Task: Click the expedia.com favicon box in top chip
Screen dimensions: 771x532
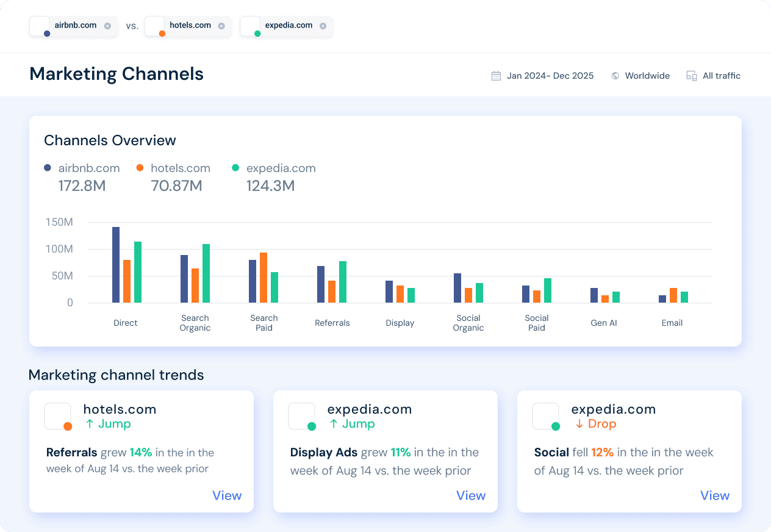Action: 250,26
